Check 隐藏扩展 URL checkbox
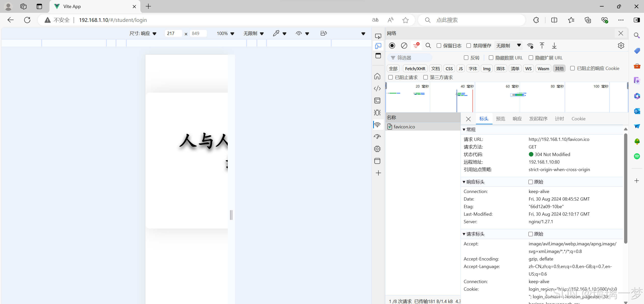This screenshot has width=644, height=304. (531, 58)
